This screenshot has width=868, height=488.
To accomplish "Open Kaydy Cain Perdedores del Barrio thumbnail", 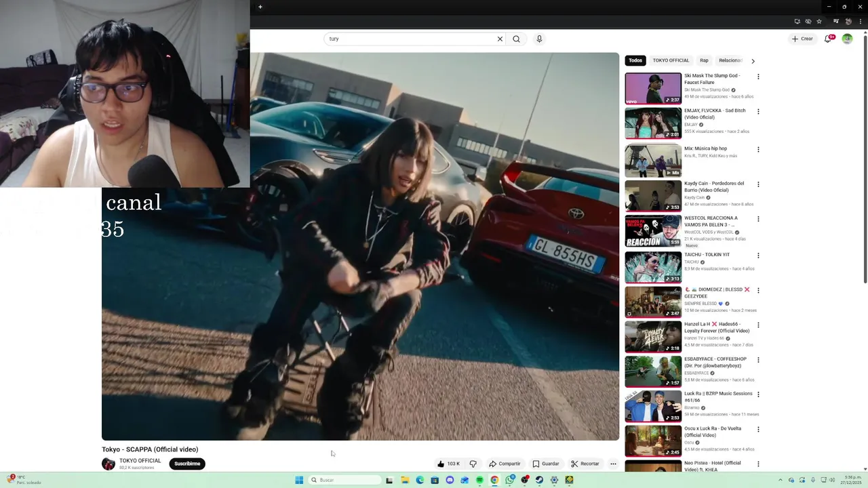I will 653,196.
